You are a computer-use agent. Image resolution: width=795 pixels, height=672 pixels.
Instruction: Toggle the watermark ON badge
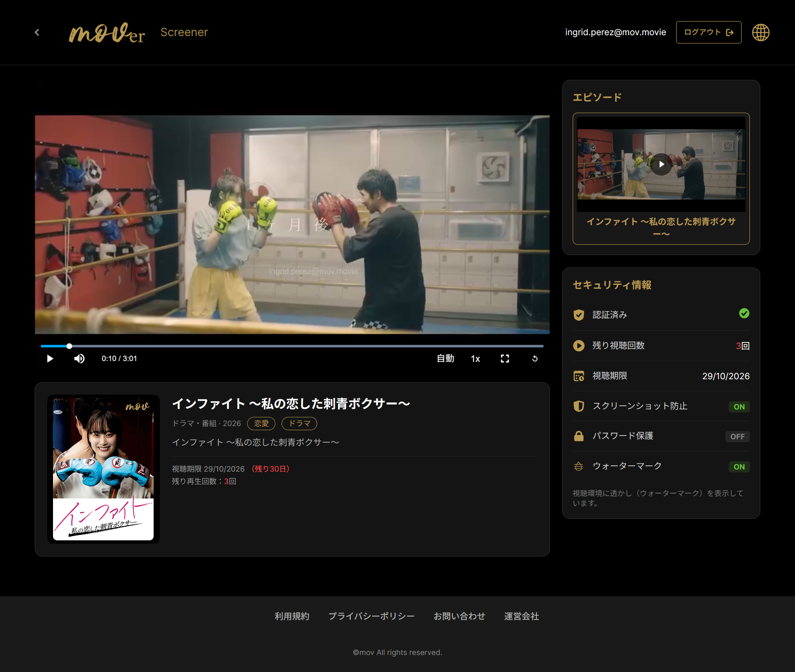tap(739, 467)
